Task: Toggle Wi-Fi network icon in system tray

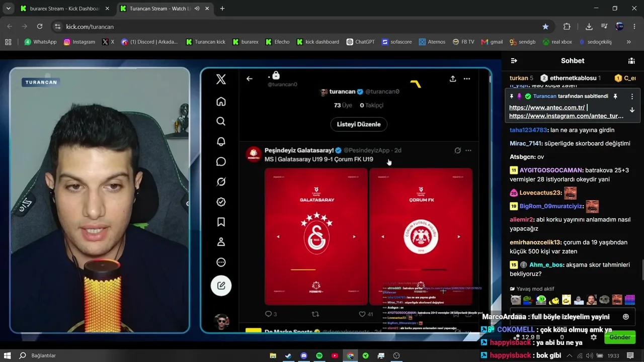Action: coord(580,355)
